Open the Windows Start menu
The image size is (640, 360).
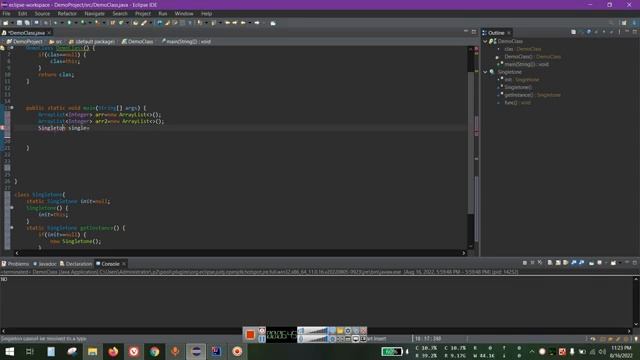9,351
